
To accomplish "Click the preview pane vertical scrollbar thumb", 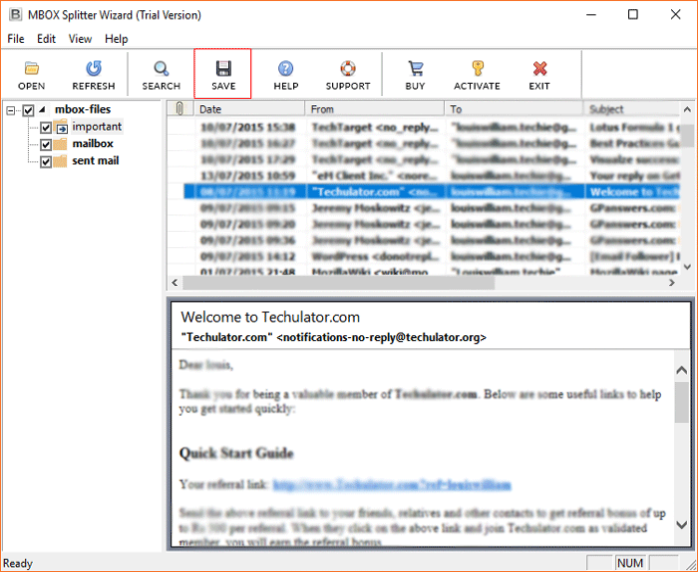I will click(682, 402).
